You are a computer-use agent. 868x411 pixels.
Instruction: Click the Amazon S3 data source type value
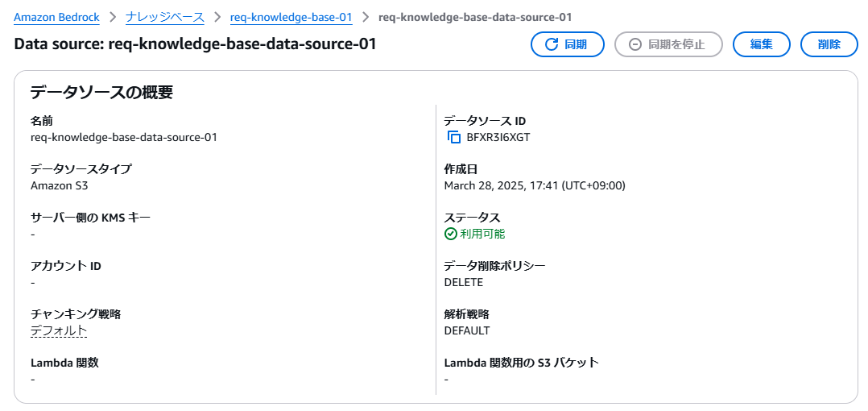click(60, 185)
